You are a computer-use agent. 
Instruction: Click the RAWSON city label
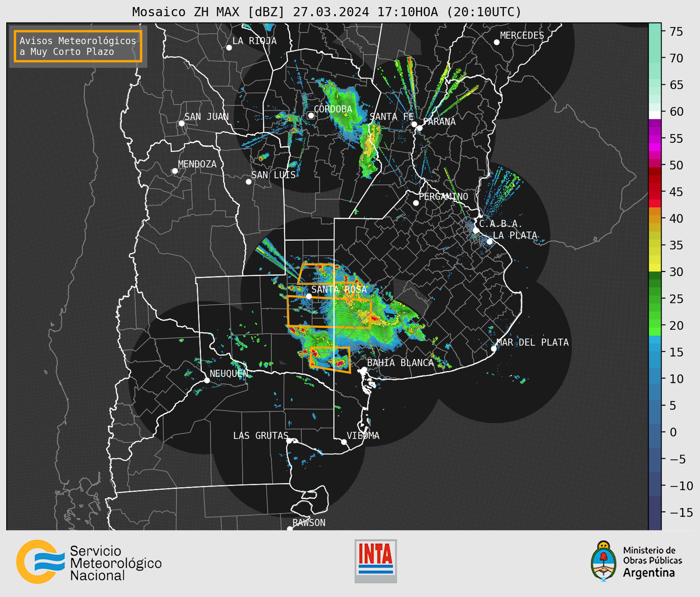pyautogui.click(x=309, y=523)
